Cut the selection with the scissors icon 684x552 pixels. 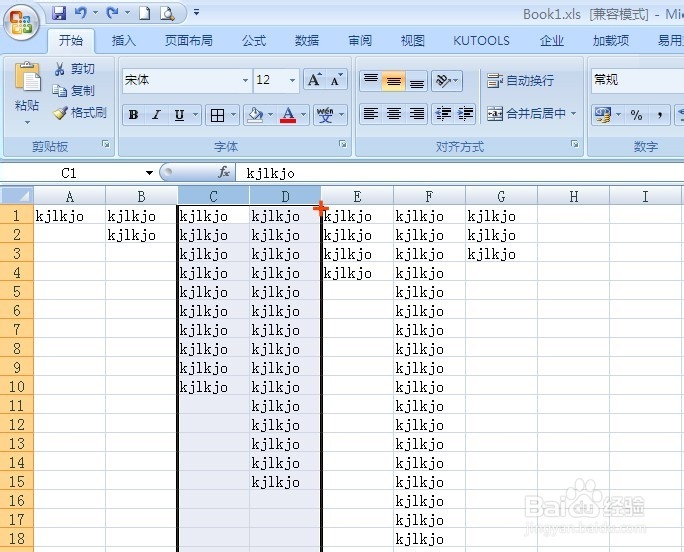click(60, 69)
